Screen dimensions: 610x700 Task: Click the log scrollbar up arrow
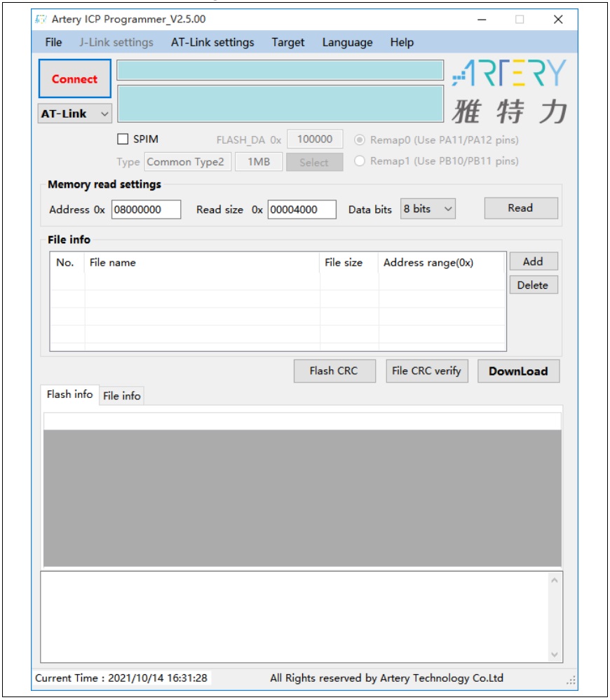point(555,580)
